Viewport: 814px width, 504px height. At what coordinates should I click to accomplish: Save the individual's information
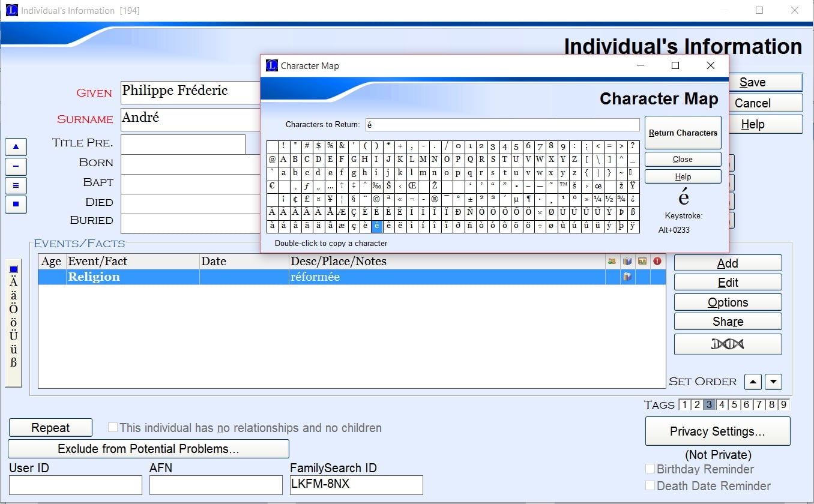point(765,82)
